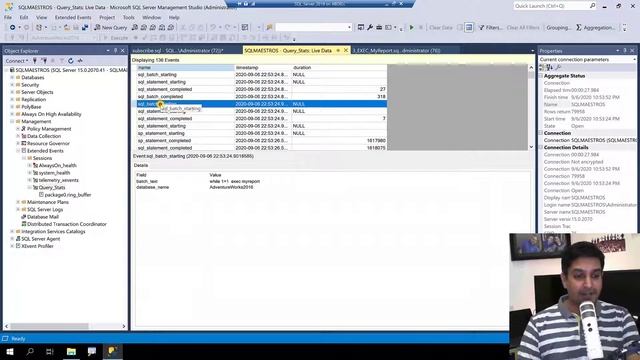The width and height of the screenshot is (640, 360).
Task: Open the Extended Events menu
Action: point(73,18)
